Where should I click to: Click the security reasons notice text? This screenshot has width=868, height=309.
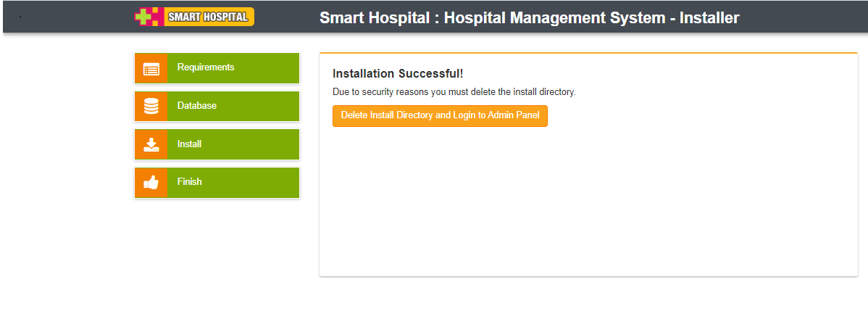click(x=454, y=92)
